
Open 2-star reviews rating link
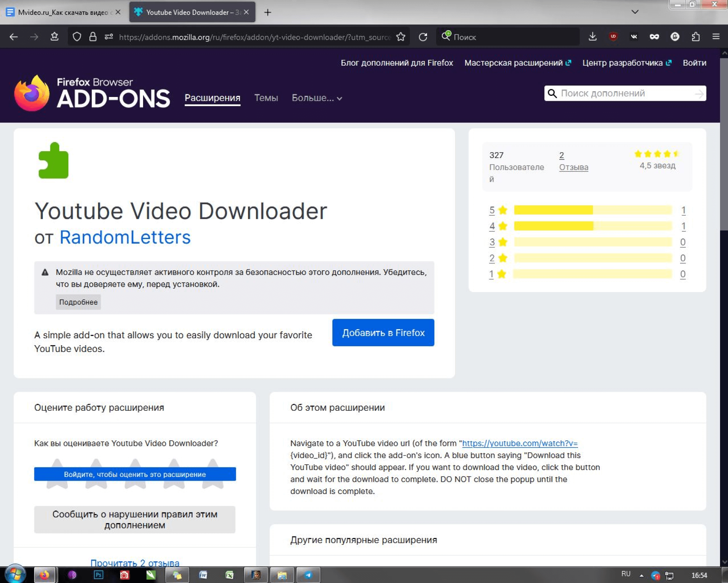(492, 258)
